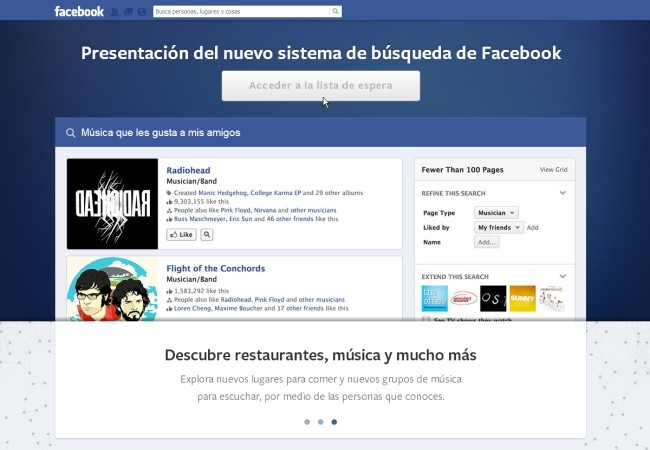Click 'Loren Cheng' friend link

[x=192, y=308]
